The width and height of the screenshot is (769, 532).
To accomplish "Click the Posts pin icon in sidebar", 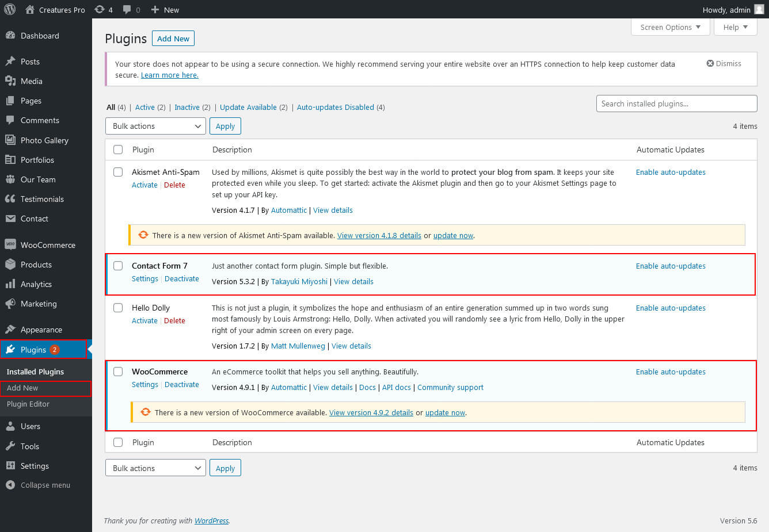I will tap(10, 62).
